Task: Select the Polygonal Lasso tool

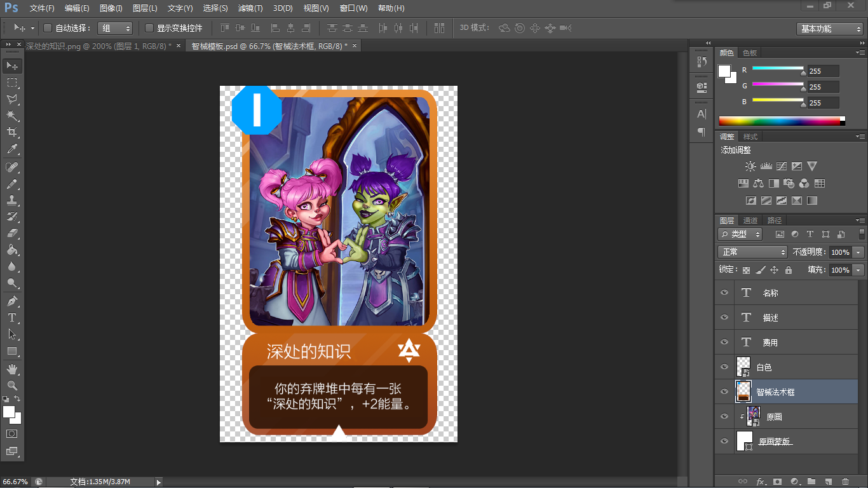Action: [12, 99]
